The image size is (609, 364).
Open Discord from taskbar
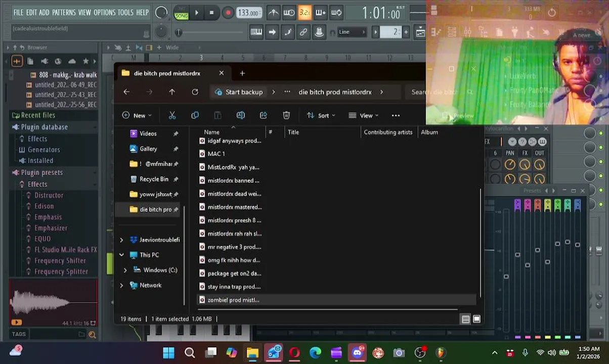[x=357, y=352]
